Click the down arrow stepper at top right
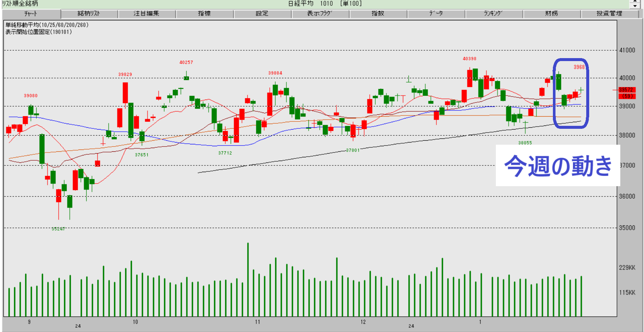This screenshot has width=644, height=332. [635, 6]
